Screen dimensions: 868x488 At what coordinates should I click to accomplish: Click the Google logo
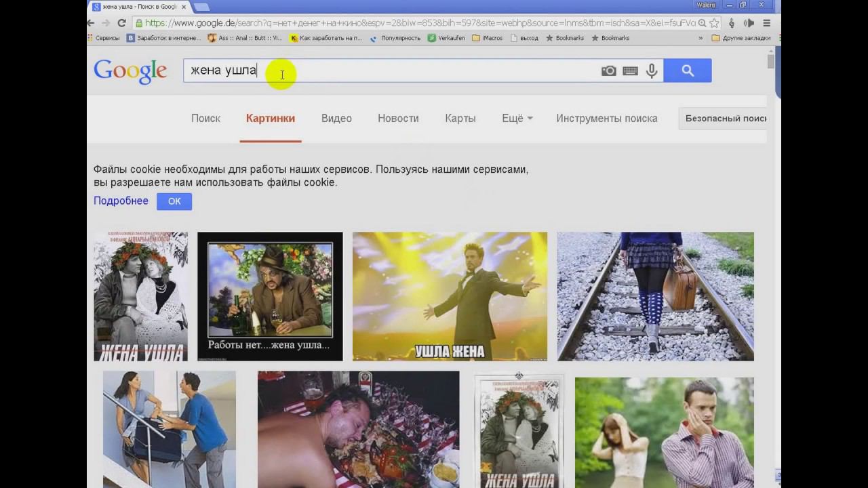pos(130,71)
